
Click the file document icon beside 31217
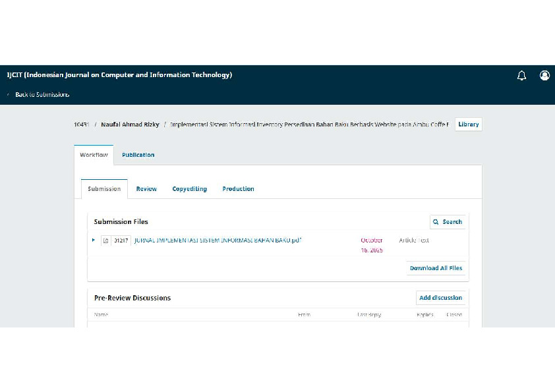point(105,240)
